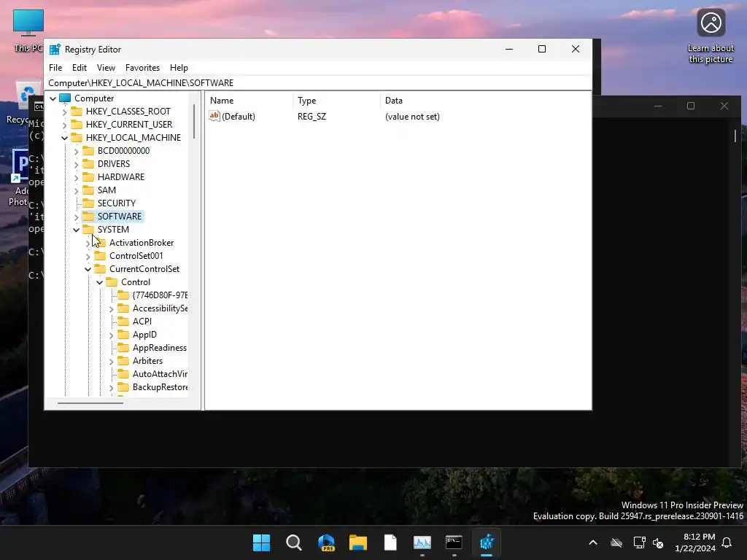The image size is (747, 560).
Task: Expand the ControlSet001 key
Action: point(88,256)
